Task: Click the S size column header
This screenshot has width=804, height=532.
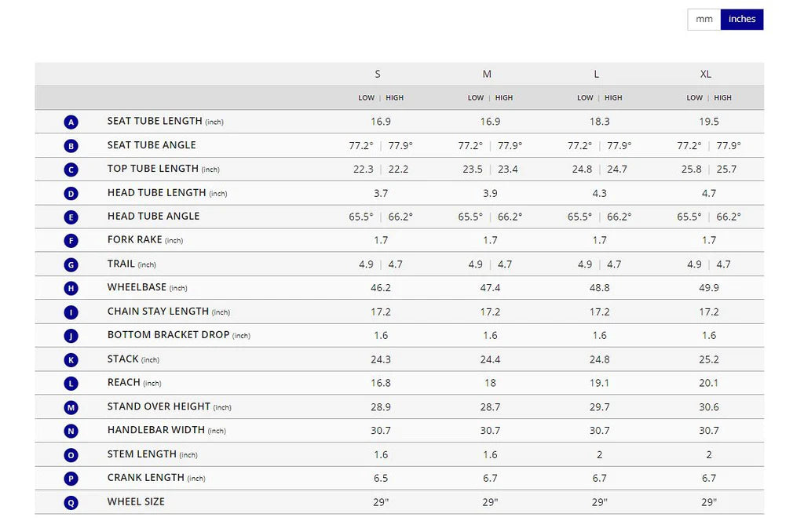Action: pos(378,74)
